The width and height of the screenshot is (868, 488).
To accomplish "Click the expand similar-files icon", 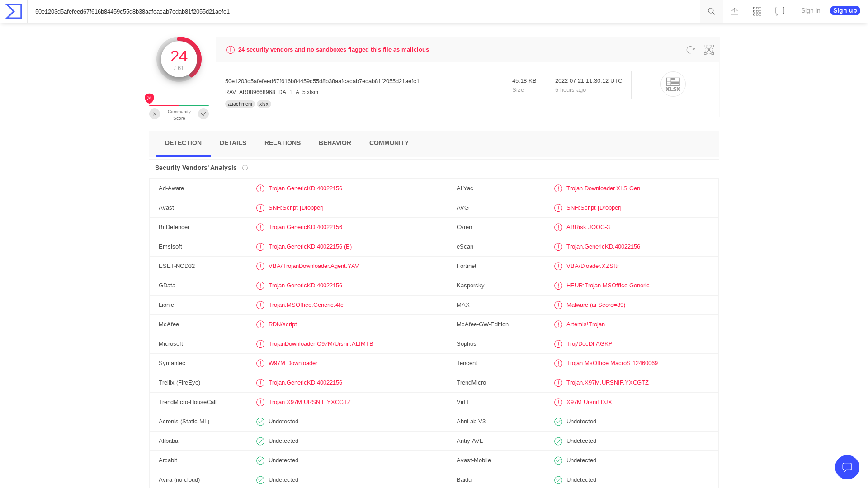I will tap(708, 50).
